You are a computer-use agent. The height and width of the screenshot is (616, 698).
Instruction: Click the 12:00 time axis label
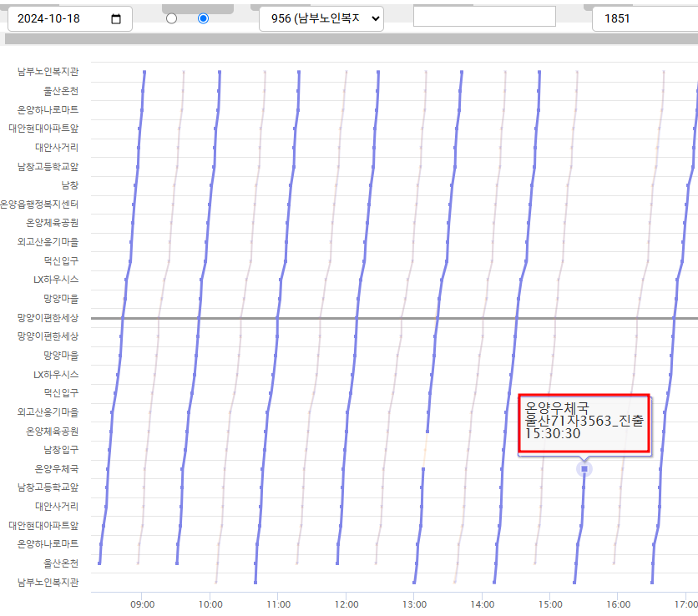coord(346,603)
